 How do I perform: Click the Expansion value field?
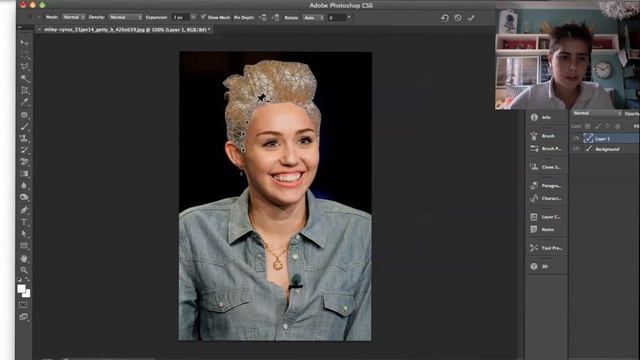tap(180, 18)
